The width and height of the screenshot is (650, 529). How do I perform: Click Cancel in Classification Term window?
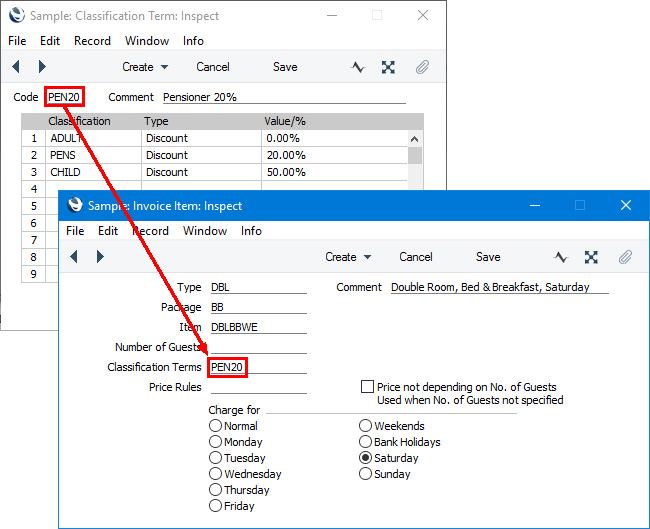[x=213, y=67]
